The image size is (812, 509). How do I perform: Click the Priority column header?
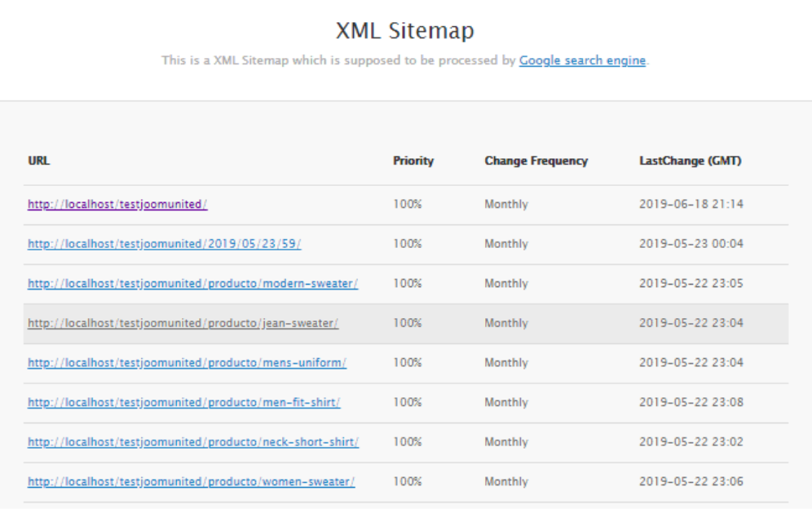point(413,162)
